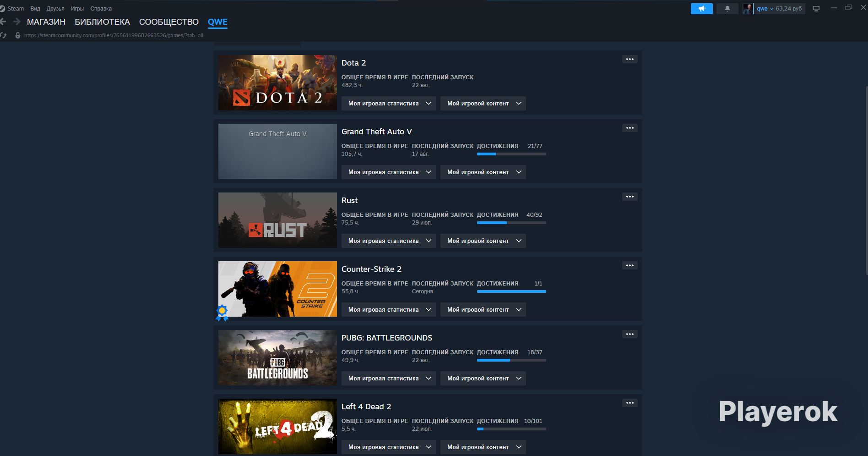Expand 'Мой игровой контент' for Left 4 Dead 2

[483, 447]
